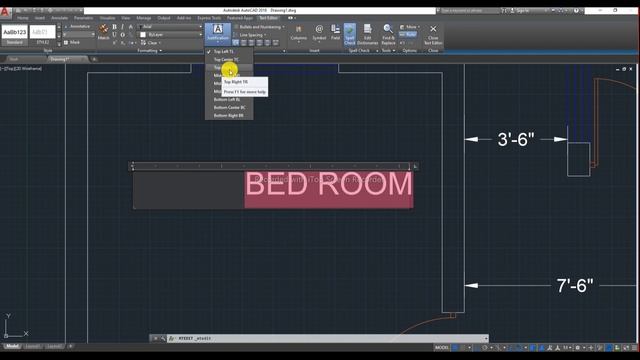The height and width of the screenshot is (360, 640).
Task: Click the MODEL status bar button
Action: (442, 348)
